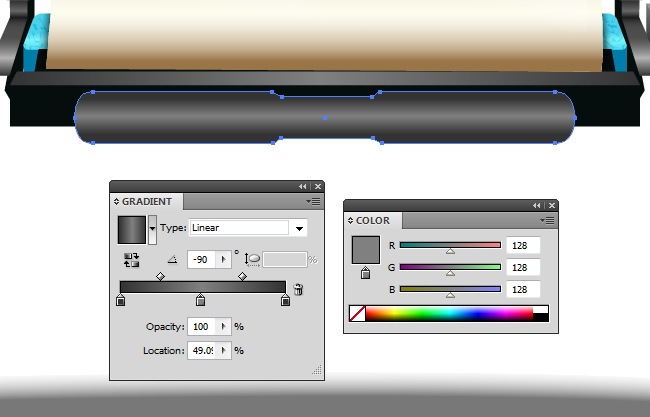Click the "Location:" label
Viewport: 650px width, 417px height.
pos(164,351)
